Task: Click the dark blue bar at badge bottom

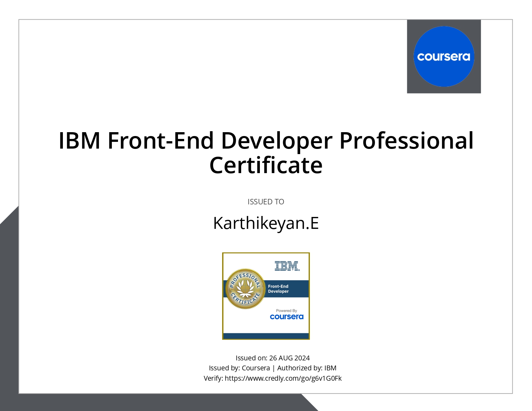Action: tap(266, 336)
